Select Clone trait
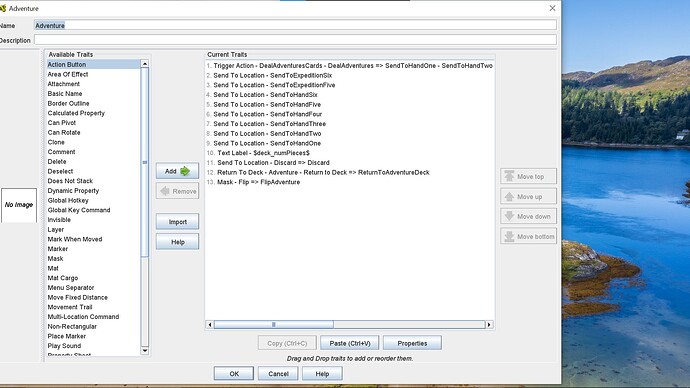 pos(93,142)
